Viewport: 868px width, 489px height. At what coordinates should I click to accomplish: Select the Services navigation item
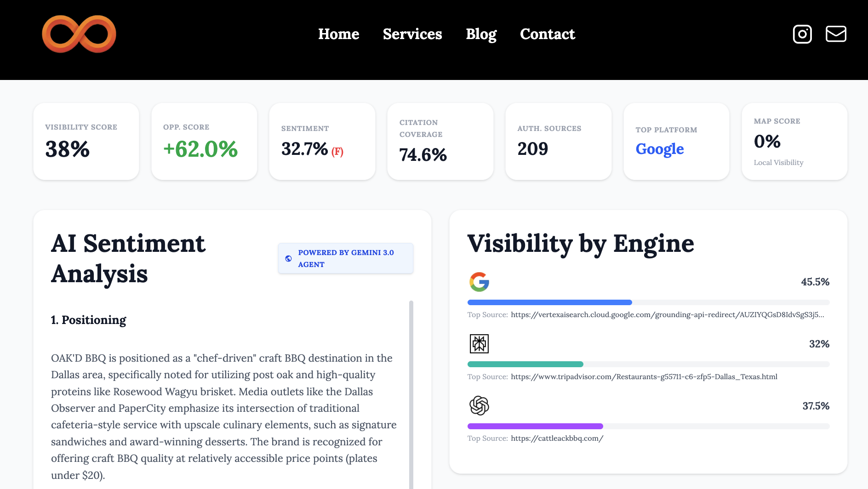point(412,34)
